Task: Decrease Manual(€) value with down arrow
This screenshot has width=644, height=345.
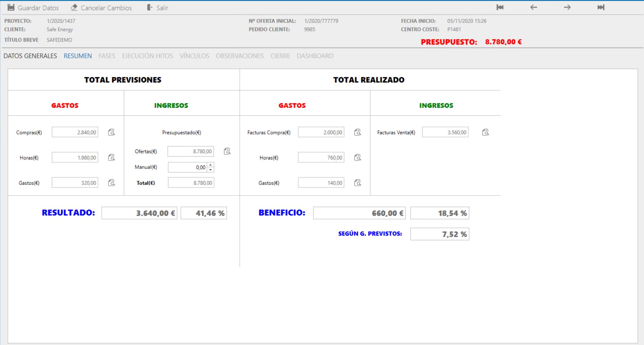Action: pyautogui.click(x=210, y=170)
